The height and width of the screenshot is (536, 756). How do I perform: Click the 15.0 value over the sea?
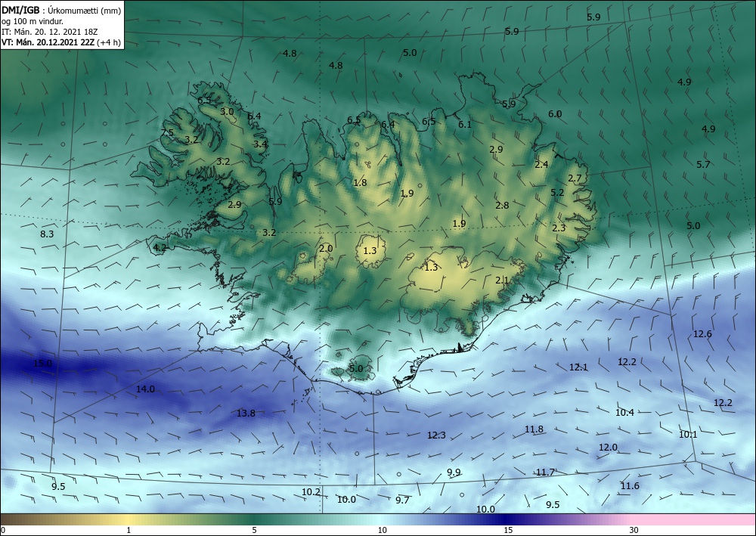pos(42,363)
